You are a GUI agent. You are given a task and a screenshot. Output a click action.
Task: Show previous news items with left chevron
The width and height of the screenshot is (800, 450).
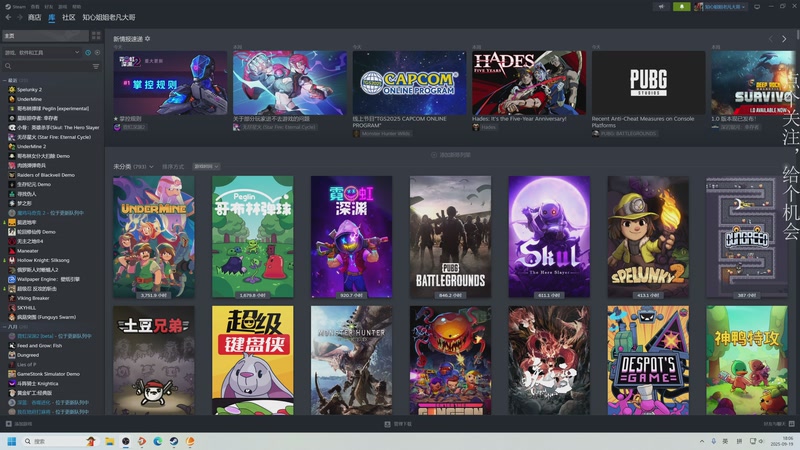tap(771, 39)
